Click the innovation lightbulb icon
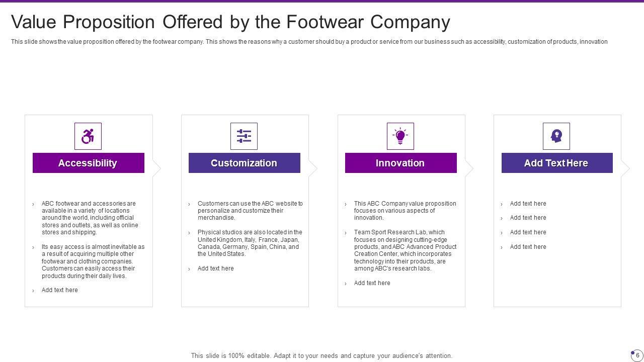The width and height of the screenshot is (644, 362). tap(400, 136)
